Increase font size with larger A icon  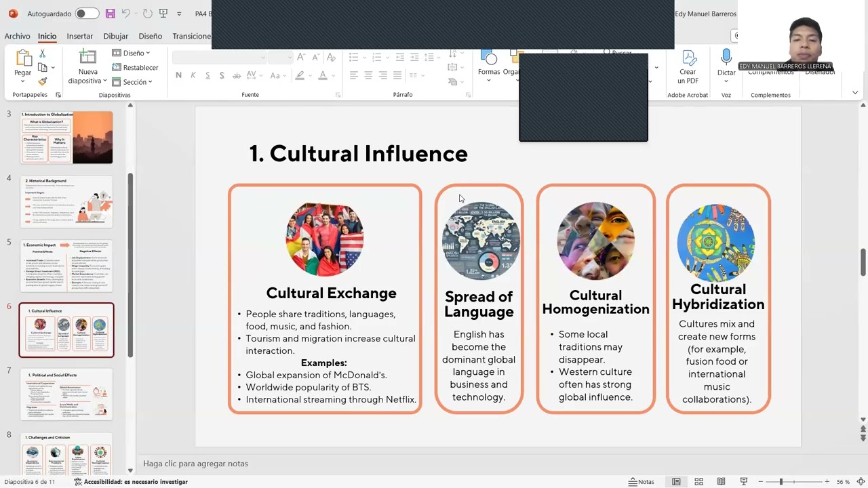tap(301, 58)
